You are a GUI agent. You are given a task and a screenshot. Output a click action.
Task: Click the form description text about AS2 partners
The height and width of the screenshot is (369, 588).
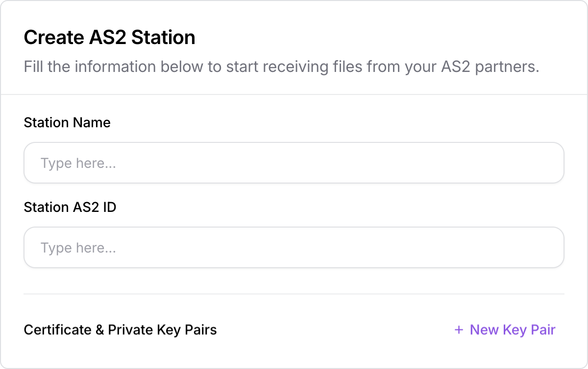tap(281, 67)
